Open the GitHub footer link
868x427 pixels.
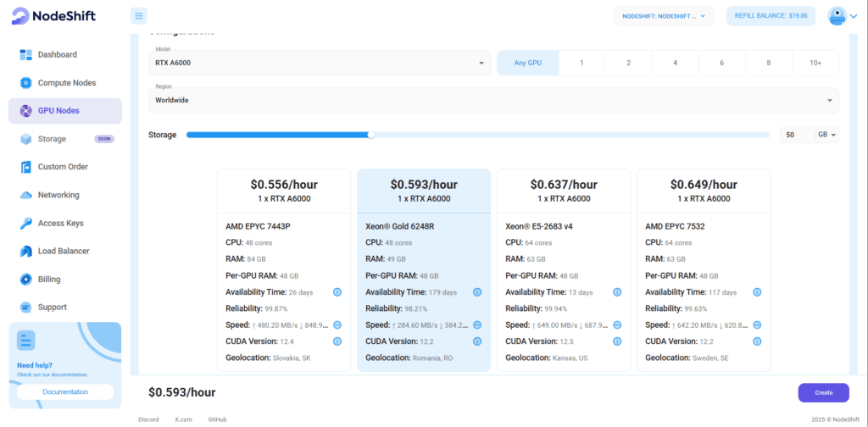pos(217,420)
